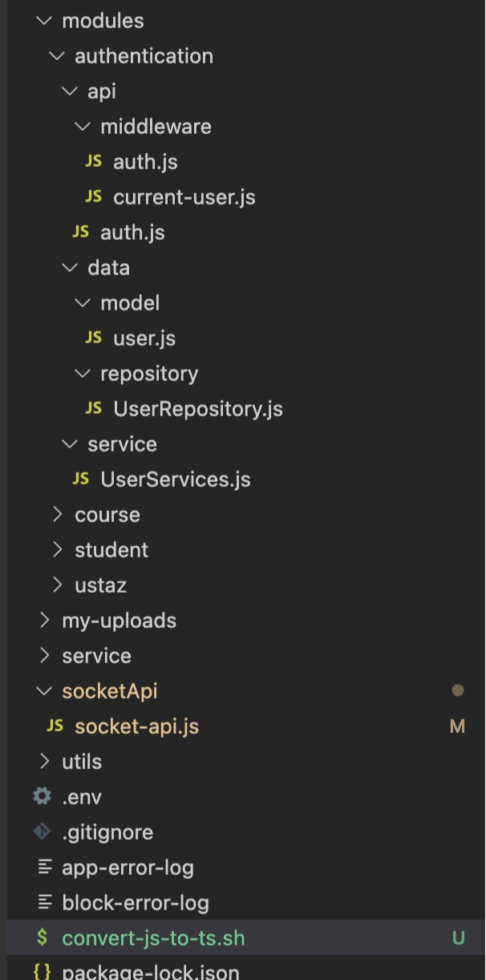Click the gear icon beside .env
486x980 pixels.
(42, 796)
